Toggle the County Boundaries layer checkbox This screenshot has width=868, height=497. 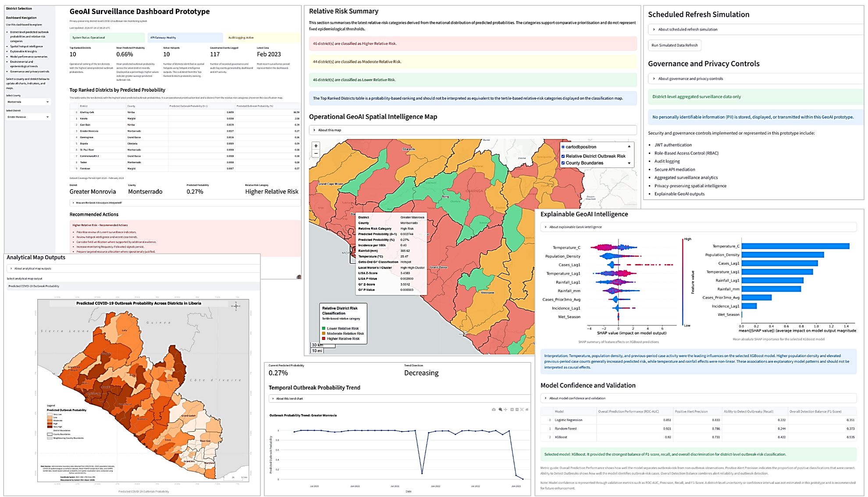tap(563, 163)
